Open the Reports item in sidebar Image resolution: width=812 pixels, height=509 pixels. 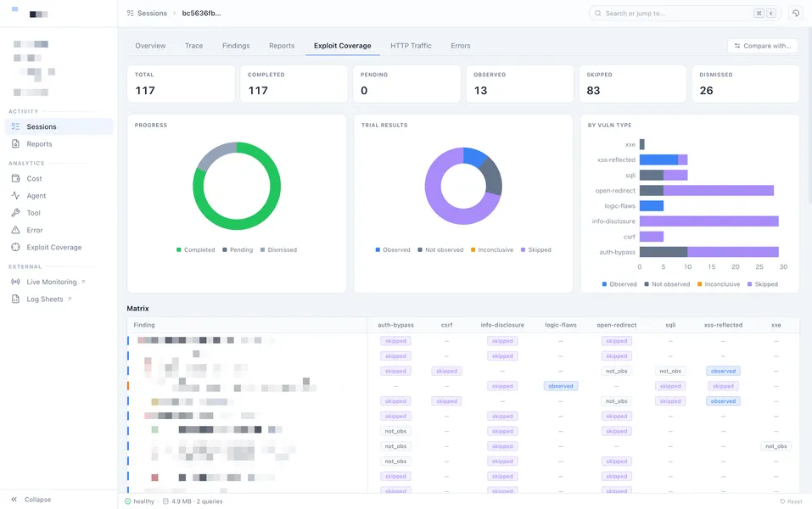point(39,144)
